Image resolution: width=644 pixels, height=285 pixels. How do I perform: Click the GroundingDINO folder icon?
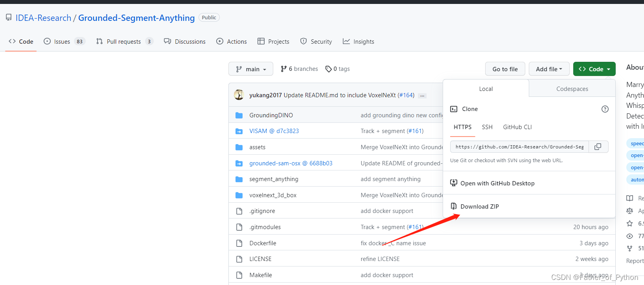coord(239,115)
